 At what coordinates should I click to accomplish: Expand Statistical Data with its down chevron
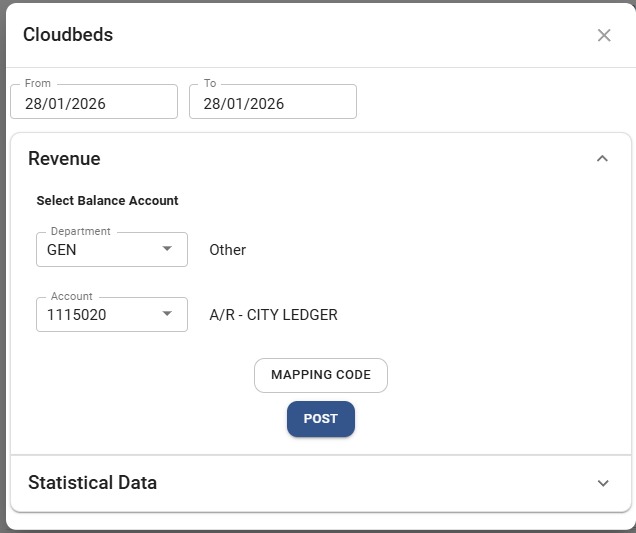[x=602, y=483]
